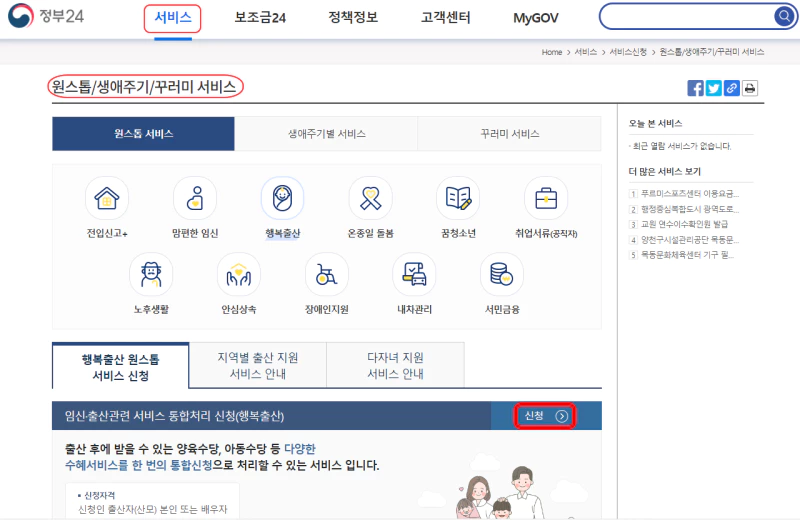Click the family illustration image
The width and height of the screenshot is (800, 520).
[x=499, y=492]
